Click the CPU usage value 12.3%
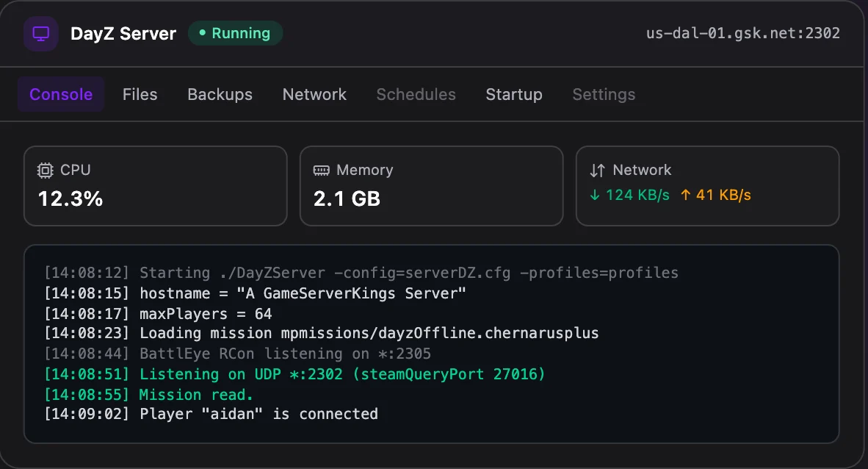 point(70,199)
